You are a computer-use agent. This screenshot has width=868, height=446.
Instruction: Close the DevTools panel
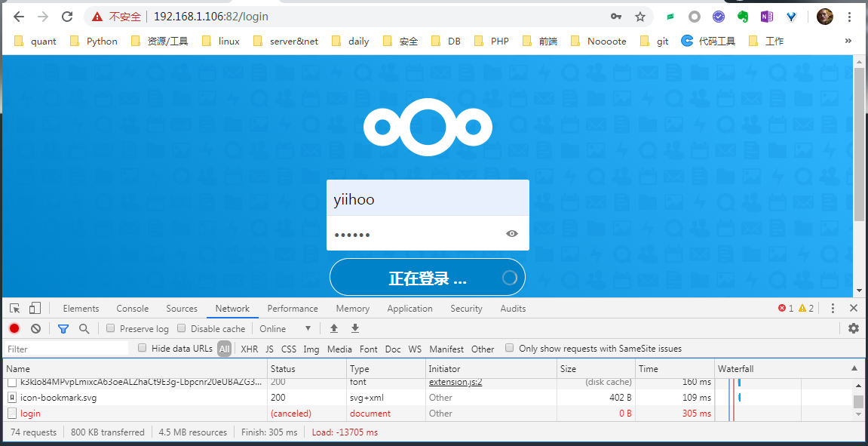[854, 309]
